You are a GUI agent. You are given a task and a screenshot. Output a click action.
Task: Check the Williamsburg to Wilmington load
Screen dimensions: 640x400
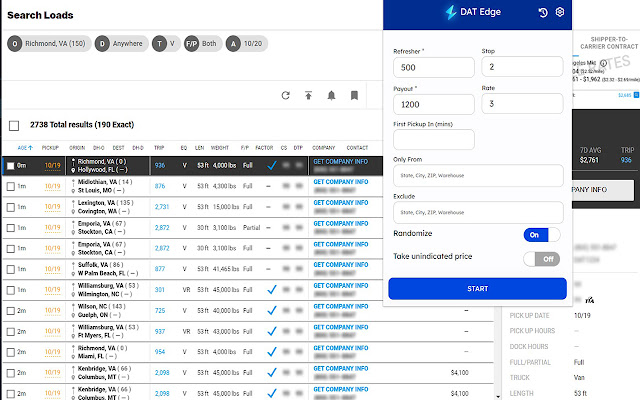pyautogui.click(x=11, y=290)
